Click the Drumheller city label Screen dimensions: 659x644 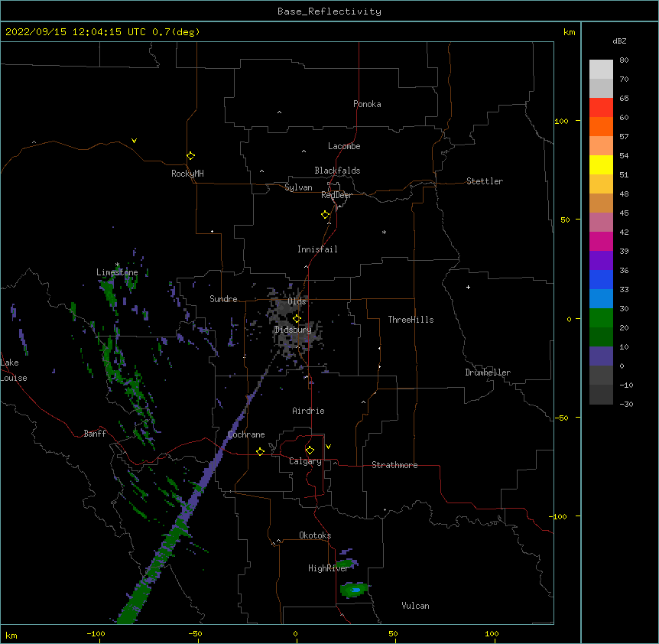[x=488, y=372]
